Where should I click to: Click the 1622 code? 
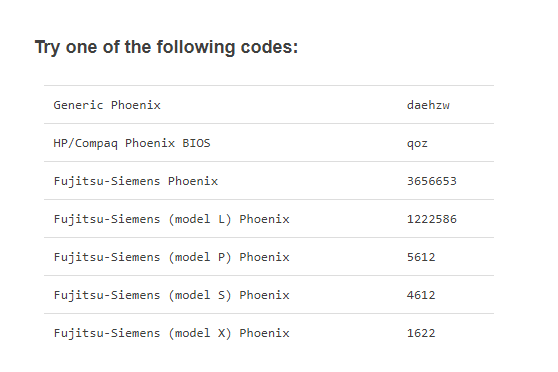click(421, 334)
